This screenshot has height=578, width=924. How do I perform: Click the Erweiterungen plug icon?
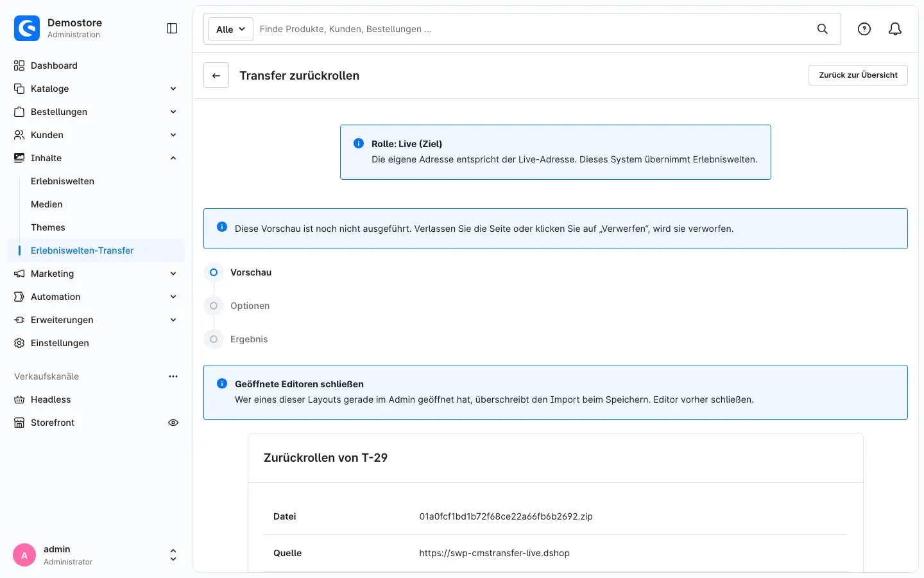19,320
